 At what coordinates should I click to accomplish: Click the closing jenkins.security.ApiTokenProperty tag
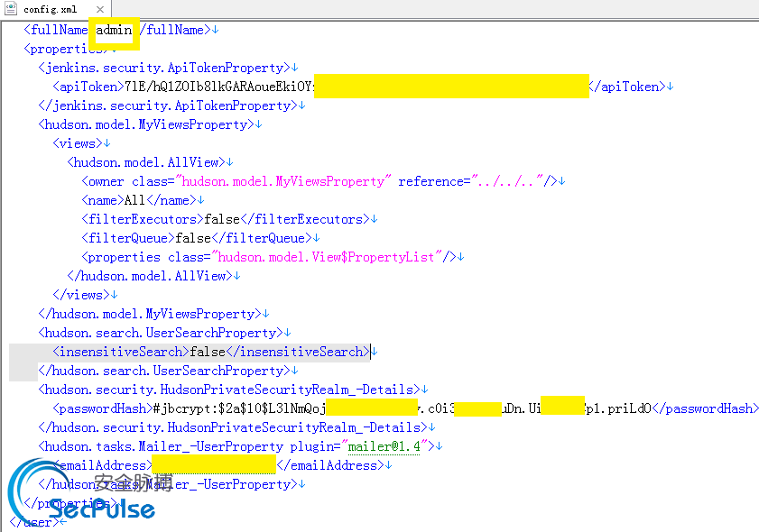pyautogui.click(x=168, y=105)
